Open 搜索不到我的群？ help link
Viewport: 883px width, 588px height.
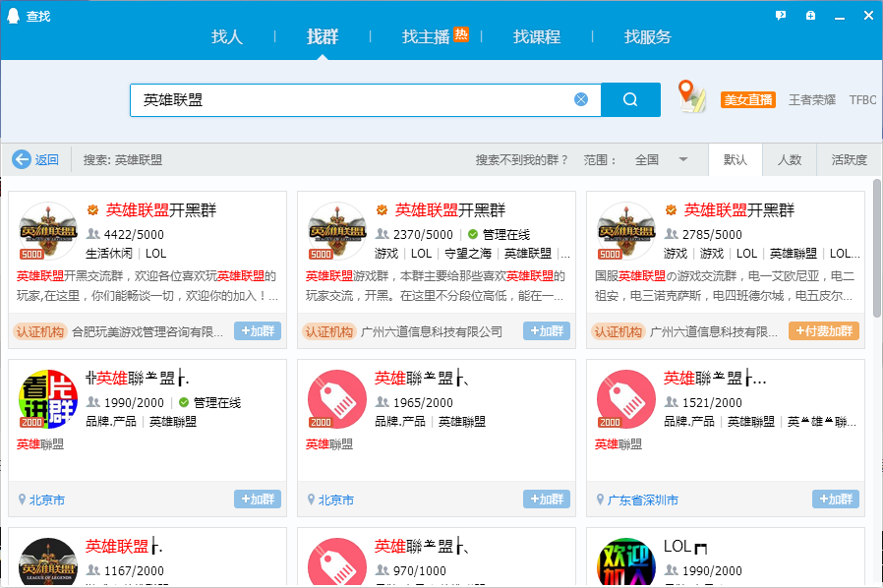[x=522, y=160]
